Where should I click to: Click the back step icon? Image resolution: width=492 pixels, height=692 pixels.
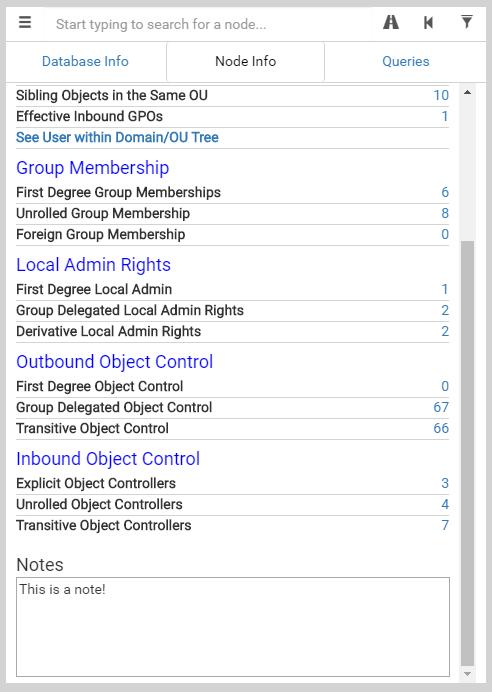tap(428, 23)
